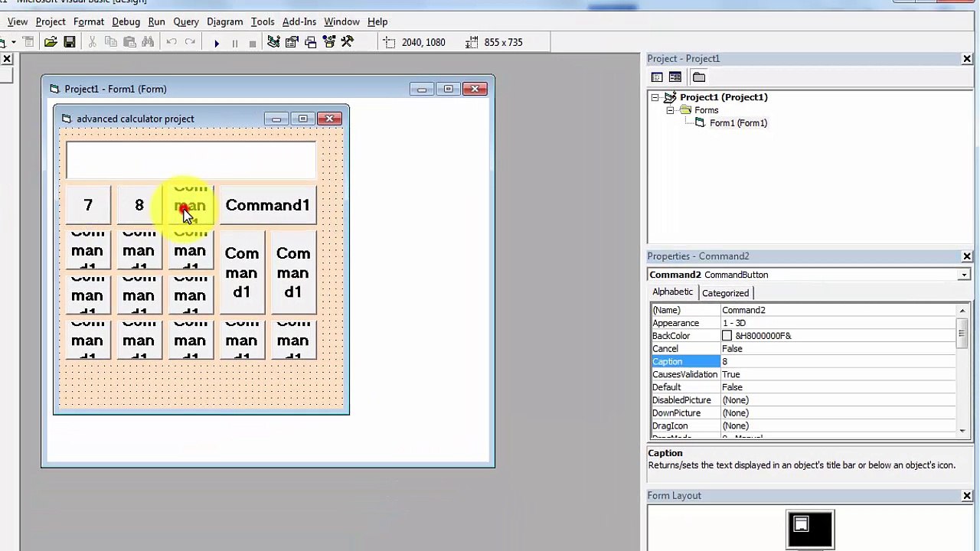Open the Command2 object dropdown in Properties
The height and width of the screenshot is (551, 980).
coord(964,275)
